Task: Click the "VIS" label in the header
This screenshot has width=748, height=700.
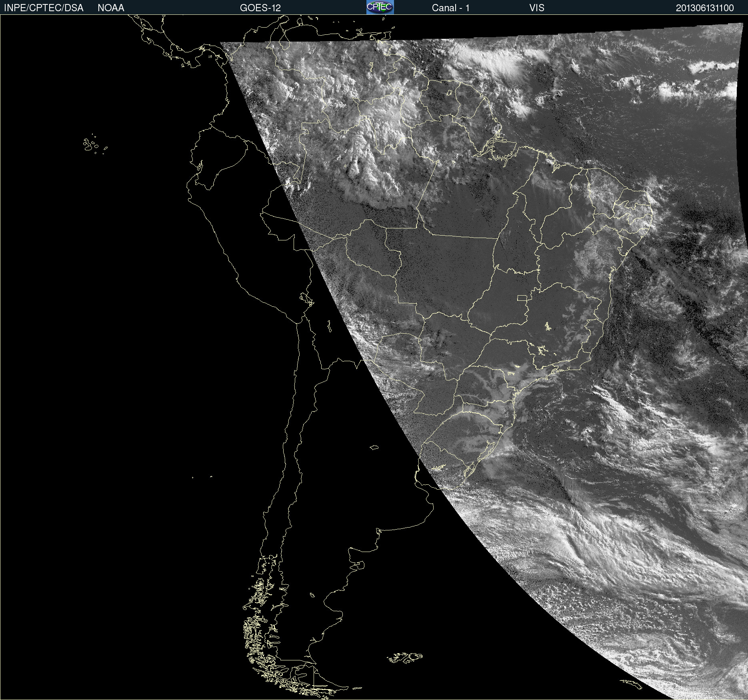Action: click(x=537, y=8)
